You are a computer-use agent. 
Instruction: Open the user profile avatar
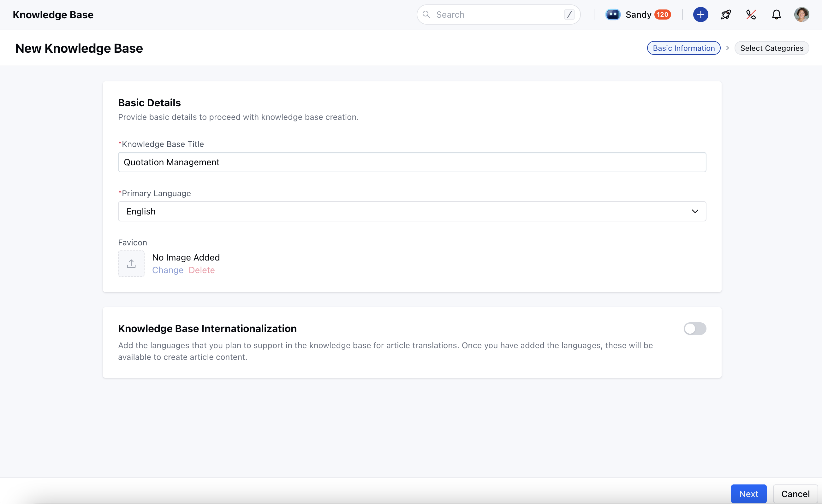click(801, 15)
